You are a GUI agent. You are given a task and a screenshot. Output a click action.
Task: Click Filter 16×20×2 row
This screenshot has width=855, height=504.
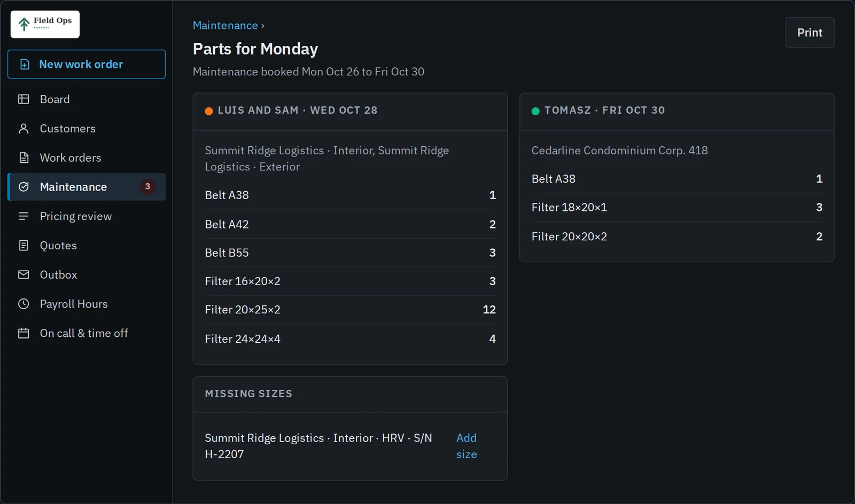tap(350, 281)
